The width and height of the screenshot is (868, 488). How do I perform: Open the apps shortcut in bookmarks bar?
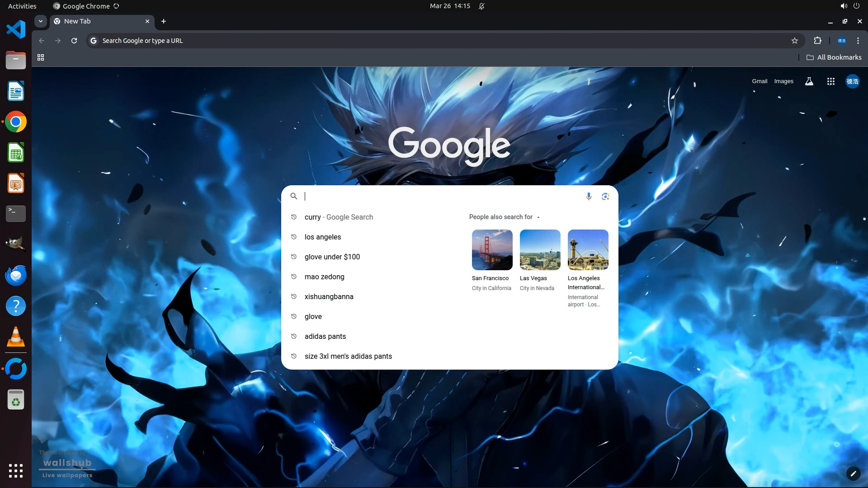pyautogui.click(x=41, y=57)
